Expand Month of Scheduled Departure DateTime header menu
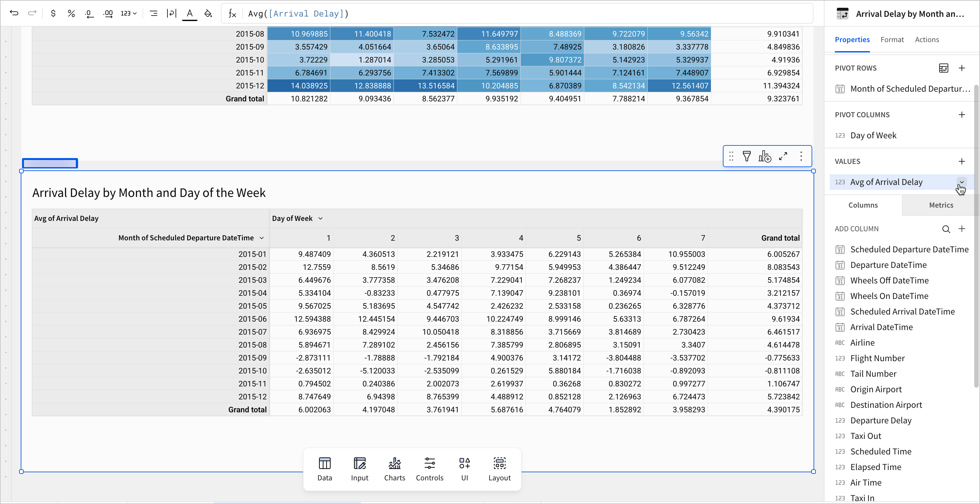 point(262,238)
